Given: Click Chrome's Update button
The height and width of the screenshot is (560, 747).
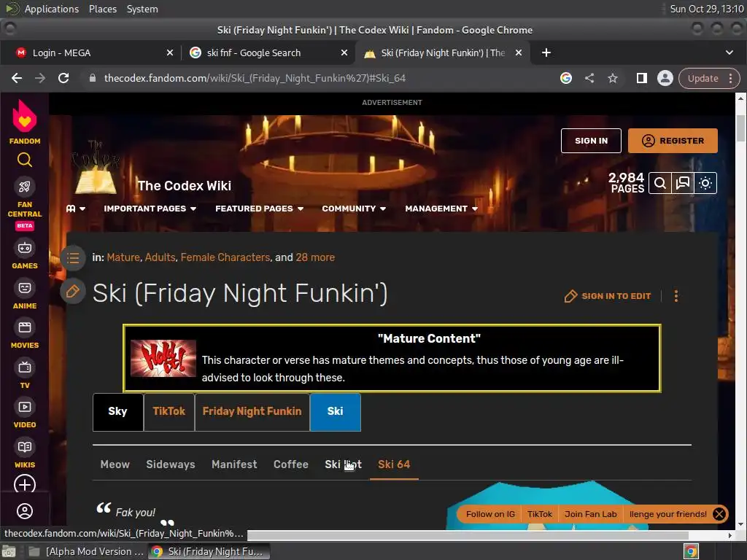Looking at the screenshot, I should coord(703,79).
